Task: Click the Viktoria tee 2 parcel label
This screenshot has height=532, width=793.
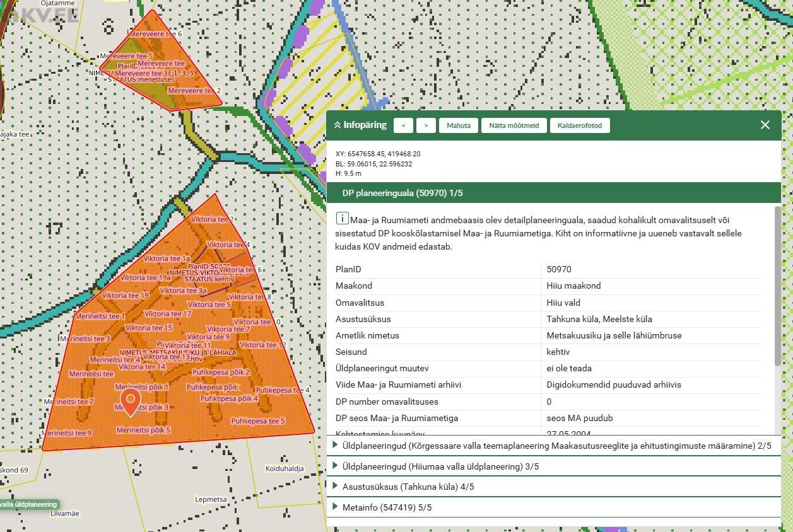Action: point(213,219)
